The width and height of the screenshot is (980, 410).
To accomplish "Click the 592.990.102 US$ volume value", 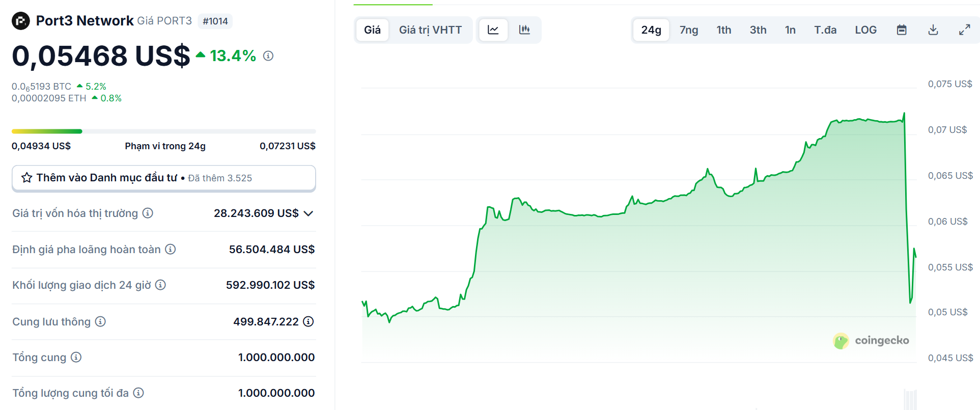I will 270,285.
